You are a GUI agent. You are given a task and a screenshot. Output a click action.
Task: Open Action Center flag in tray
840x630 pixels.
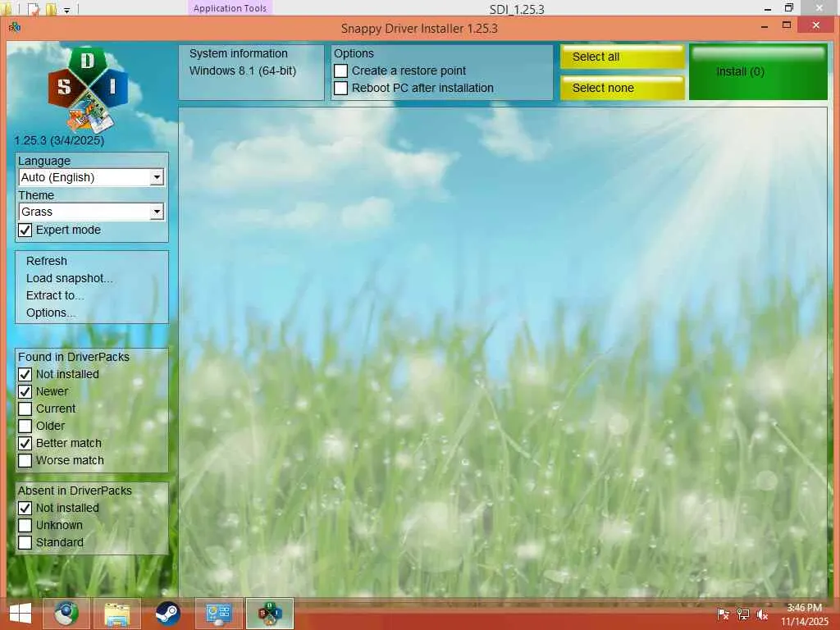coord(723,614)
